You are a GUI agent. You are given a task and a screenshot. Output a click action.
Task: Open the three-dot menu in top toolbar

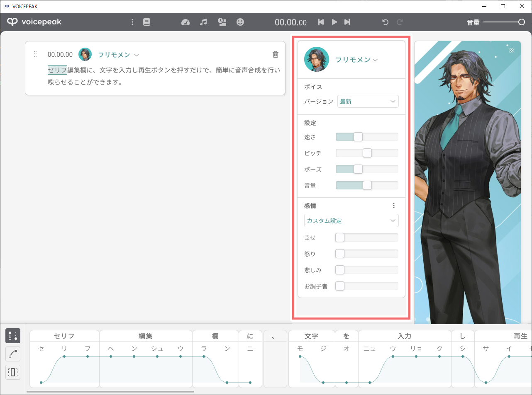click(x=132, y=22)
